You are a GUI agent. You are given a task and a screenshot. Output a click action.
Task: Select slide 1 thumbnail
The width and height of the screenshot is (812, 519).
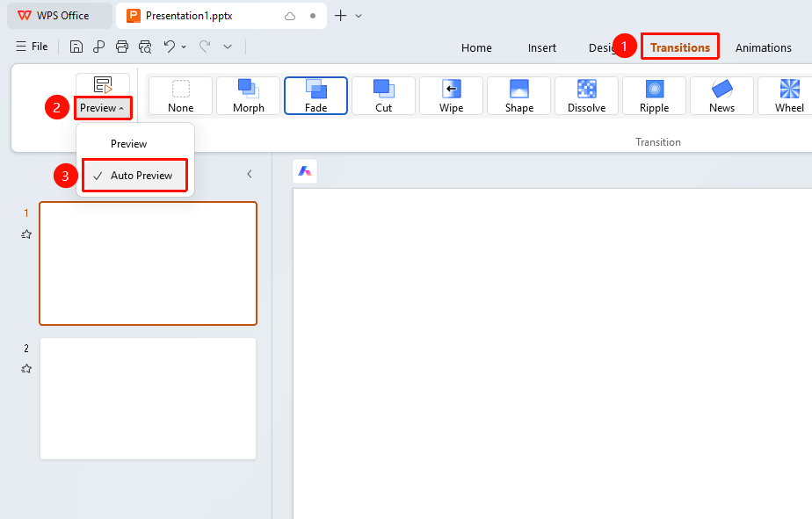[149, 263]
